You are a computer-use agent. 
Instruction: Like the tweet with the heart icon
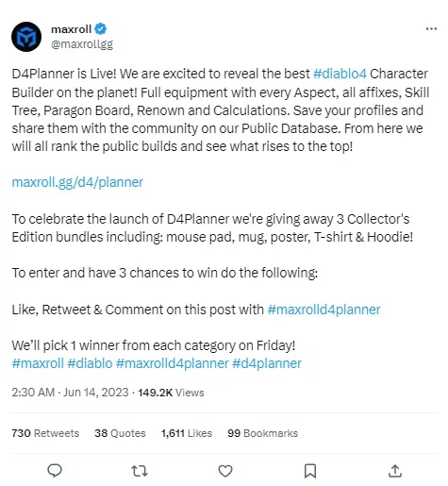[225, 471]
